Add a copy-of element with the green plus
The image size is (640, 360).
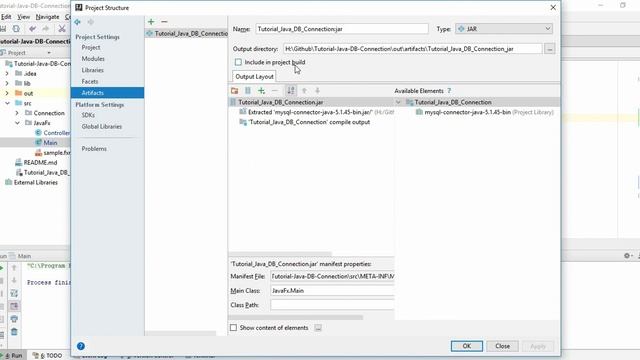261,91
